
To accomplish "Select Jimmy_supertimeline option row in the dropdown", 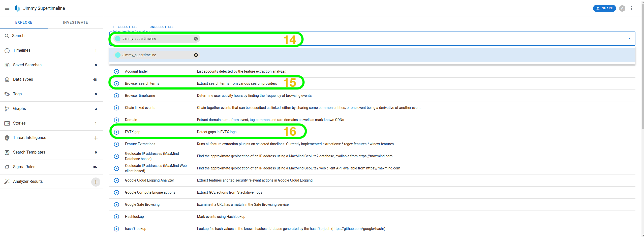I will 372,55.
